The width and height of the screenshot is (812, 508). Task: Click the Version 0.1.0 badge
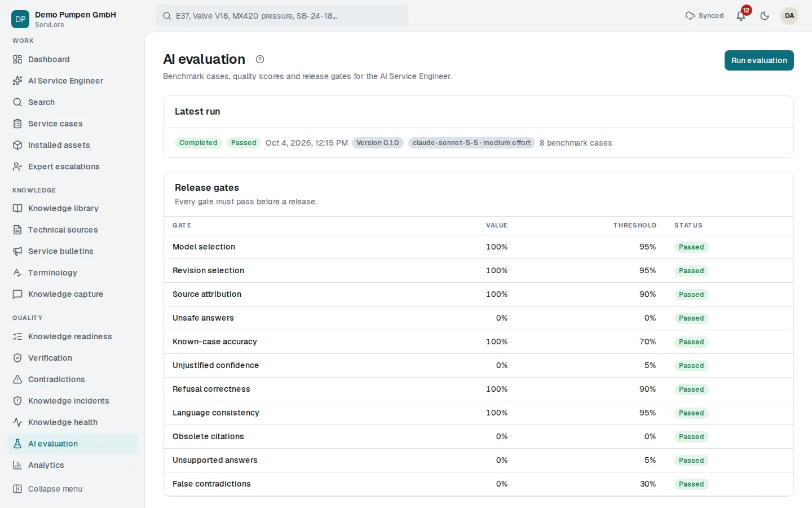pos(378,143)
